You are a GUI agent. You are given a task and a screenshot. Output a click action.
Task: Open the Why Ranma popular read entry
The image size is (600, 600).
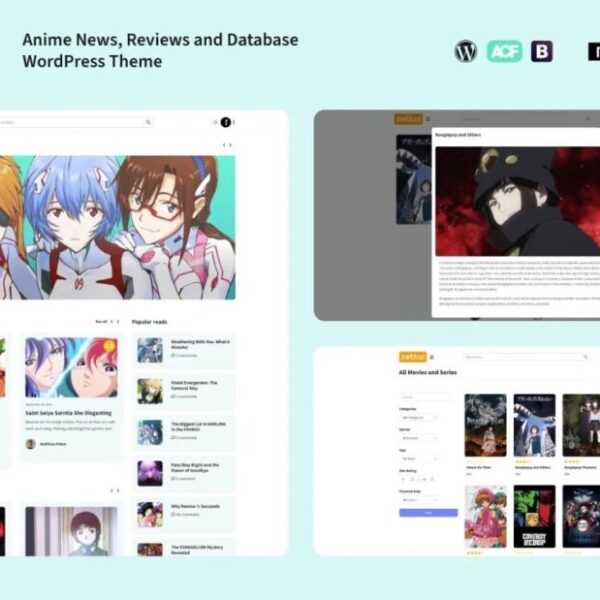(x=184, y=514)
